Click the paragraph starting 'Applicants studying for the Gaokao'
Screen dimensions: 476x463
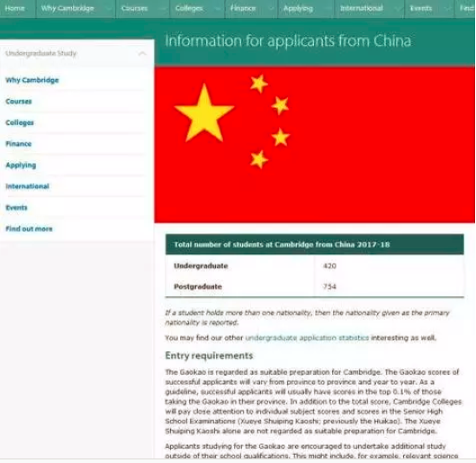(311, 451)
